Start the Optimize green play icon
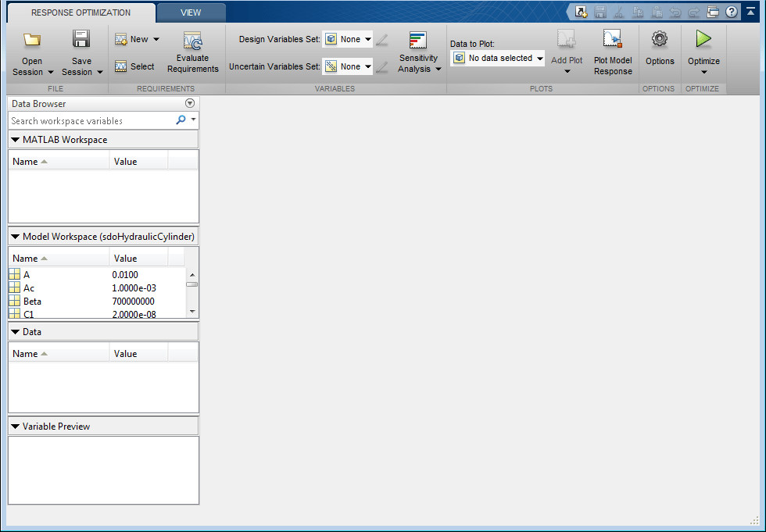766x532 pixels. [x=703, y=38]
